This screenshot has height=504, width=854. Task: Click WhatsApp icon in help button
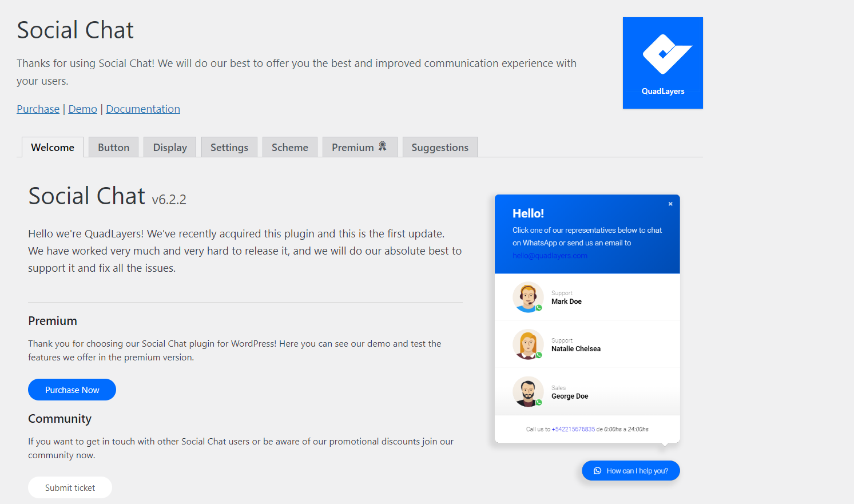pyautogui.click(x=597, y=471)
